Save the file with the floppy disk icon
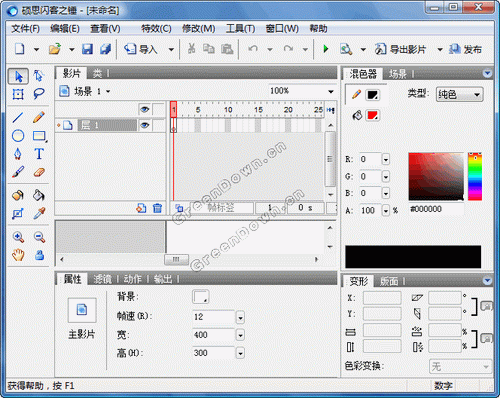The width and height of the screenshot is (500, 398). (87, 49)
